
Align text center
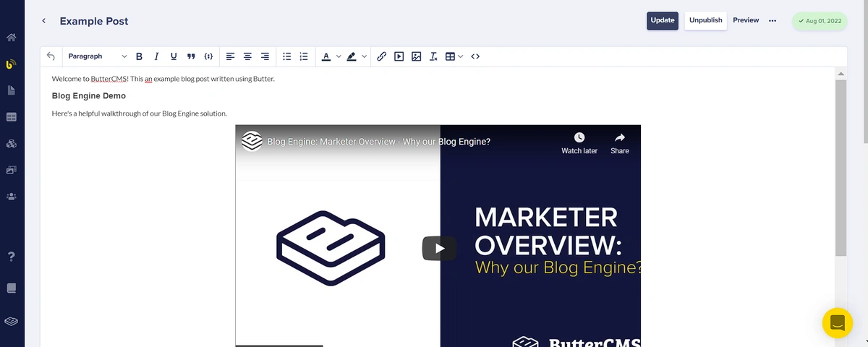tap(247, 56)
